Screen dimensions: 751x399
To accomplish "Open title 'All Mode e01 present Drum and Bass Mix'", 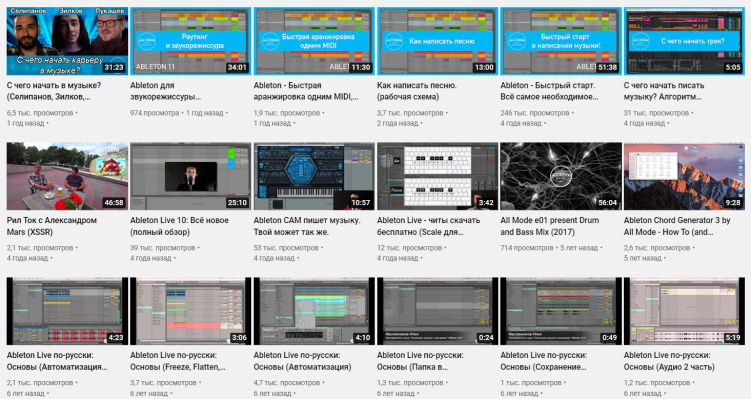I will [x=549, y=226].
